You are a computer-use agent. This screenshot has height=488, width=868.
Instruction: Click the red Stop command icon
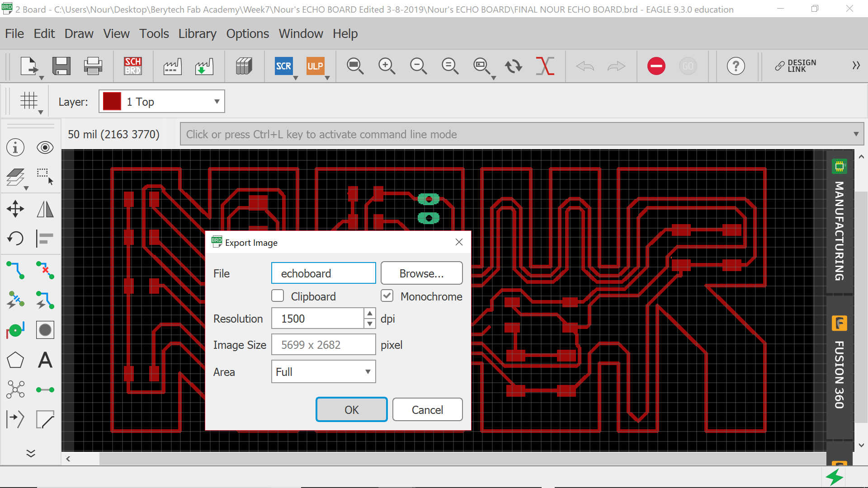coord(656,66)
